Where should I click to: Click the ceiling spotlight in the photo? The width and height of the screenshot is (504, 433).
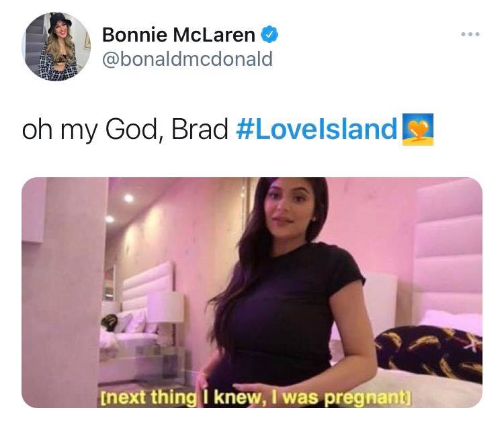click(x=128, y=198)
